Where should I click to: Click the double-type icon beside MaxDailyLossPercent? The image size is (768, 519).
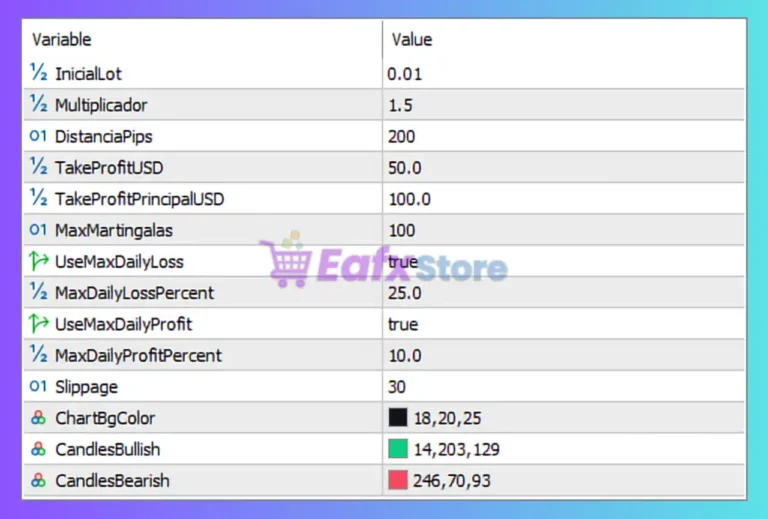[x=39, y=292]
